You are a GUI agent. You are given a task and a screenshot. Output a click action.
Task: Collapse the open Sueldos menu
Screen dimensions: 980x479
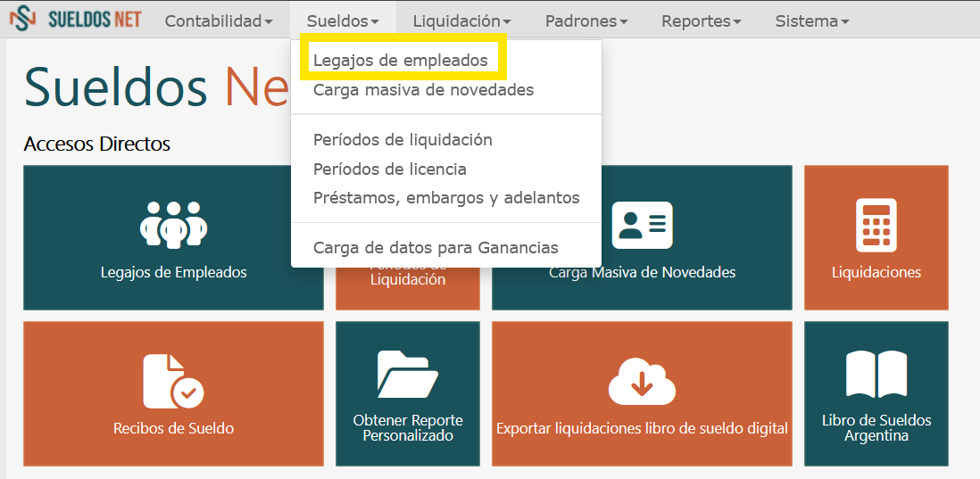(x=343, y=21)
